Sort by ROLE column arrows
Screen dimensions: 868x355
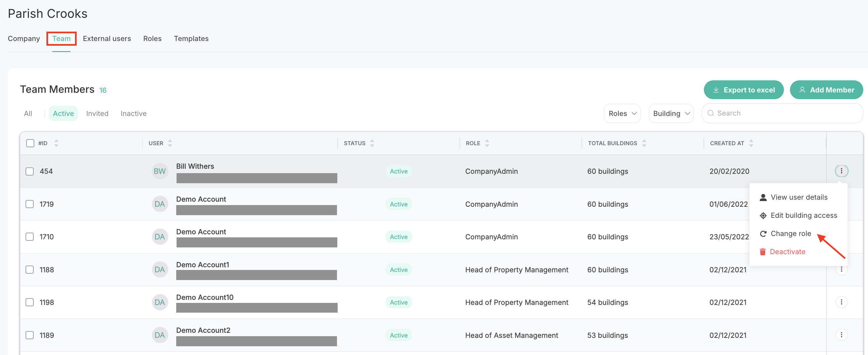click(x=487, y=143)
